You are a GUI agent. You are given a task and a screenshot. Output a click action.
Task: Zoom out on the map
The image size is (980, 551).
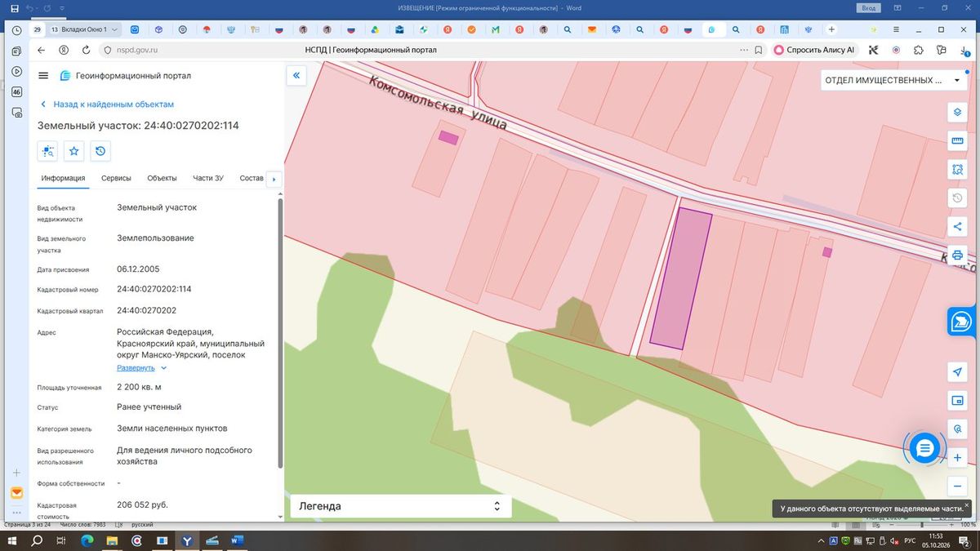958,487
